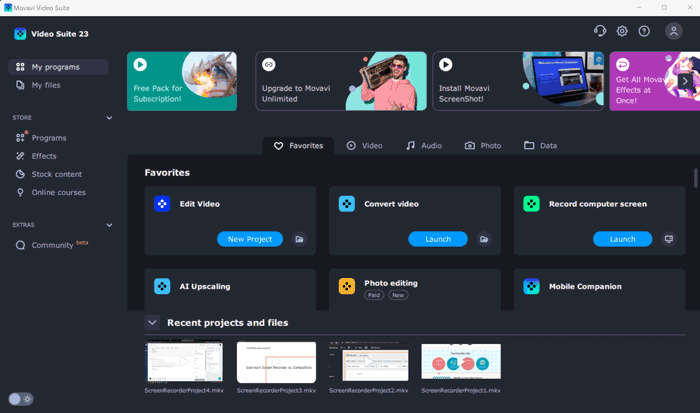Open Online courses in sidebar
700x413 pixels.
pyautogui.click(x=58, y=192)
